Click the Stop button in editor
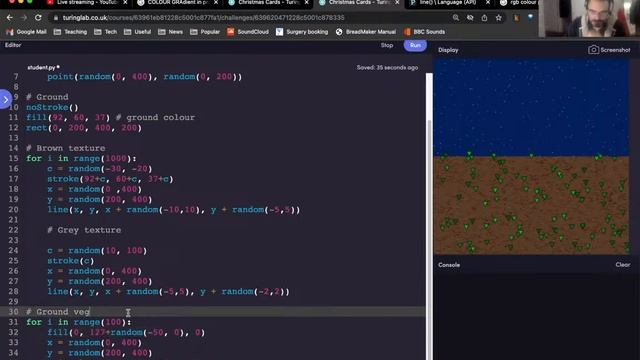Viewport: 640px width, 360px height. coord(387,45)
